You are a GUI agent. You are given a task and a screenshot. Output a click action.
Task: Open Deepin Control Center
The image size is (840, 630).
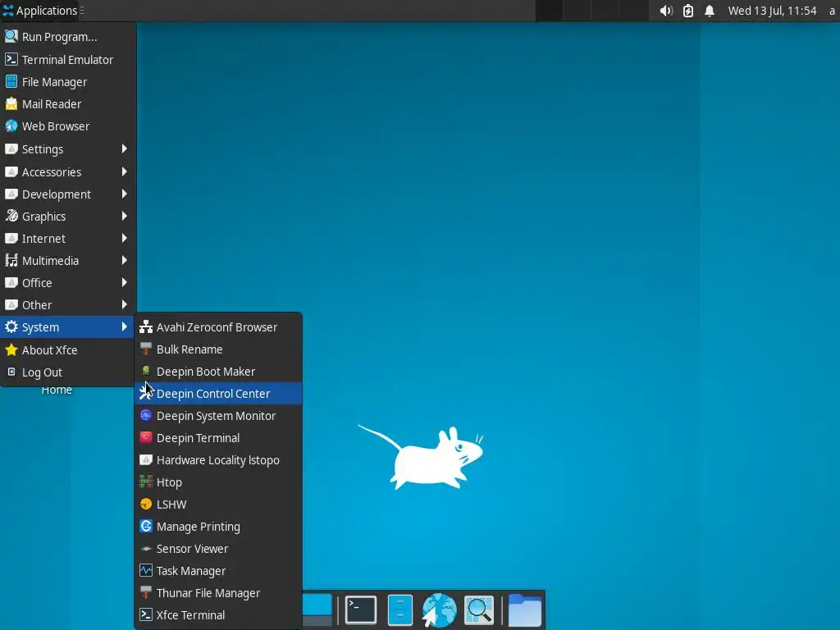tap(218, 394)
